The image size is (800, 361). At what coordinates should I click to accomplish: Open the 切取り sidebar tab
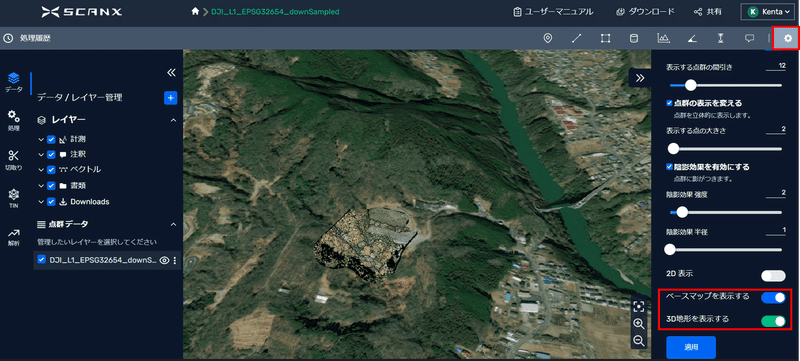14,160
